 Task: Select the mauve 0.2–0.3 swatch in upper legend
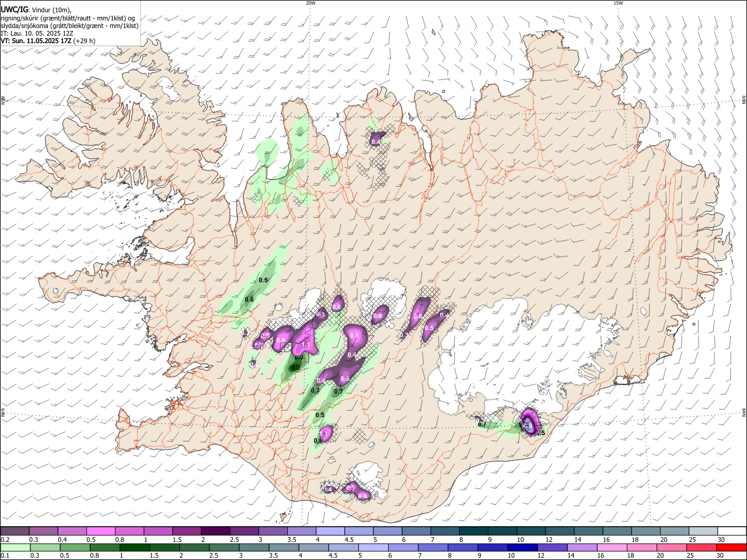point(15,531)
